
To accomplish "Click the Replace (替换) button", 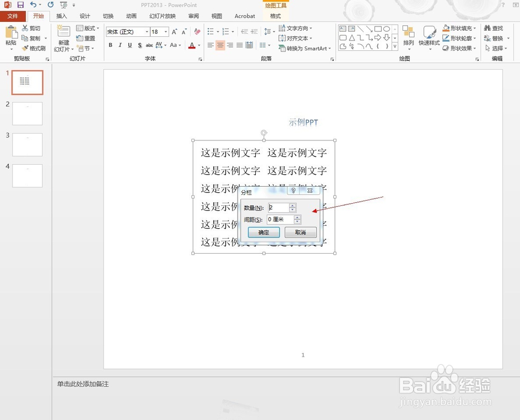I will pyautogui.click(x=493, y=38).
